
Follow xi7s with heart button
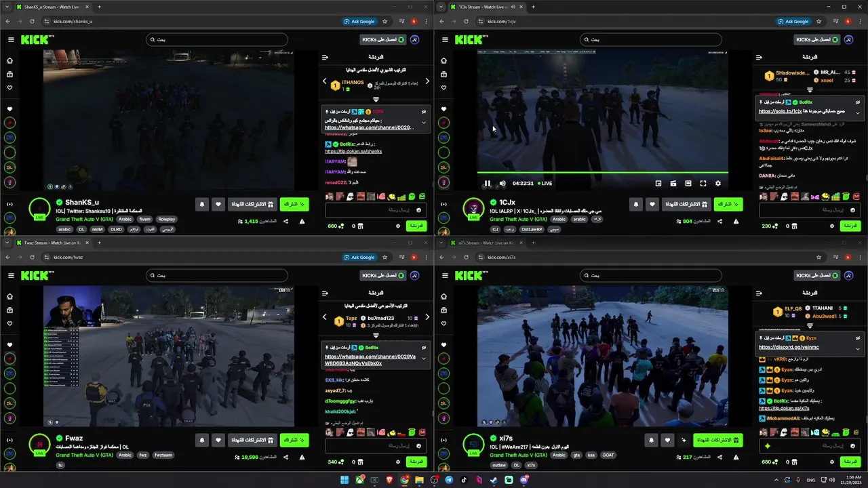tap(667, 440)
